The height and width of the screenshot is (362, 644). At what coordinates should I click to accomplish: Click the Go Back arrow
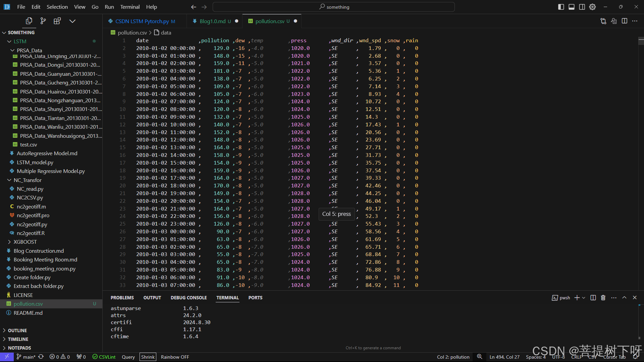tap(194, 7)
